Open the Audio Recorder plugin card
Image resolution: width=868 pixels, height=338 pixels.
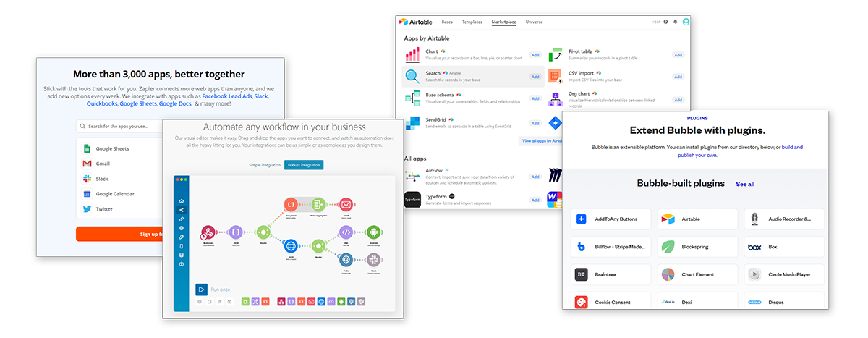coord(783,219)
